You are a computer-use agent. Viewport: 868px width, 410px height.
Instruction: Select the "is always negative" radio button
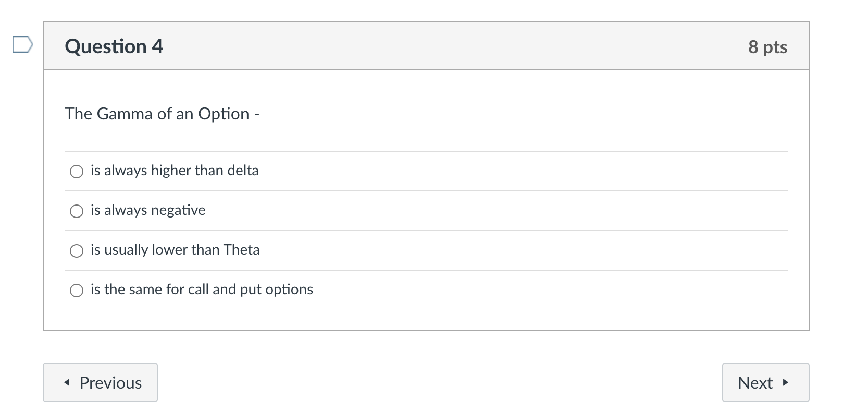[x=77, y=211]
